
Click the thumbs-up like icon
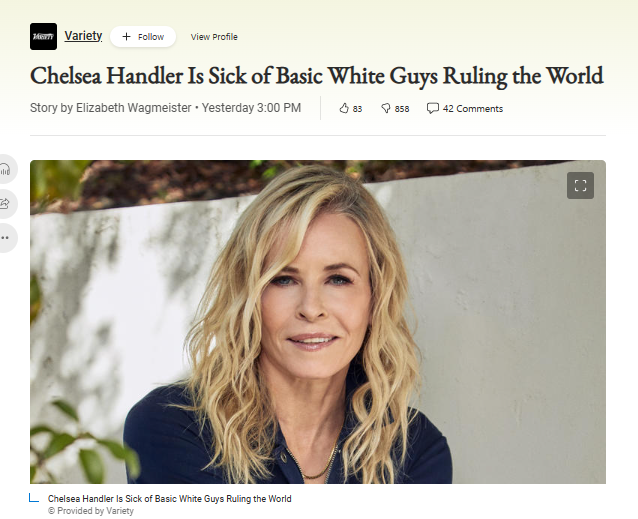[344, 108]
